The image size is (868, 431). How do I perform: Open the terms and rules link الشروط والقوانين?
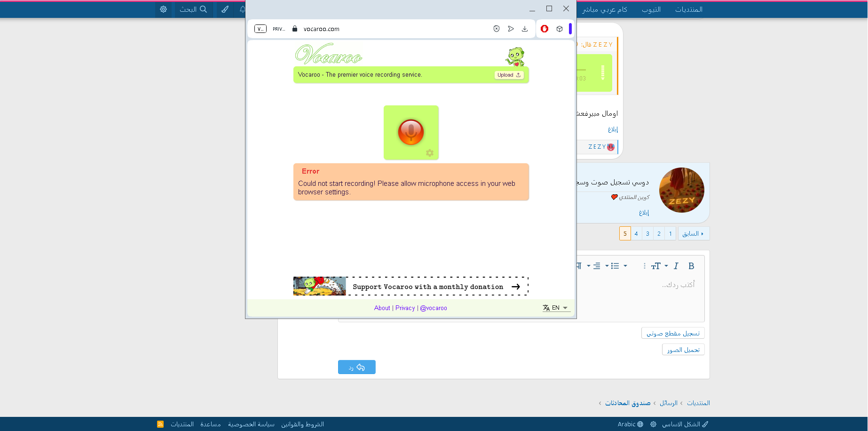tap(302, 424)
